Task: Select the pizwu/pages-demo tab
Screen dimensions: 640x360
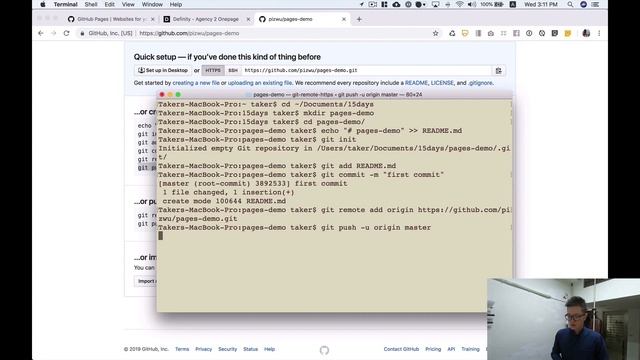Action: [302, 19]
